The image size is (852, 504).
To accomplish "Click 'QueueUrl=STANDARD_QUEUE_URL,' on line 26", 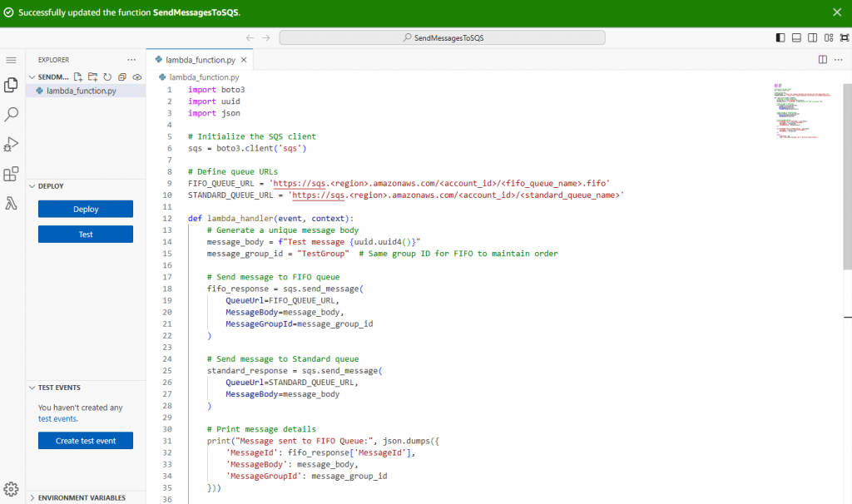I will coord(292,383).
